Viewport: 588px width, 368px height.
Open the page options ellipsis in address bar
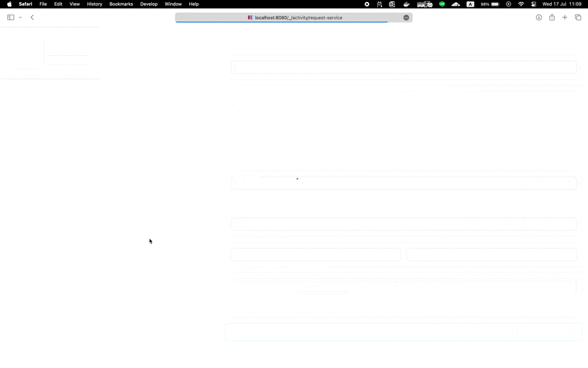406,17
